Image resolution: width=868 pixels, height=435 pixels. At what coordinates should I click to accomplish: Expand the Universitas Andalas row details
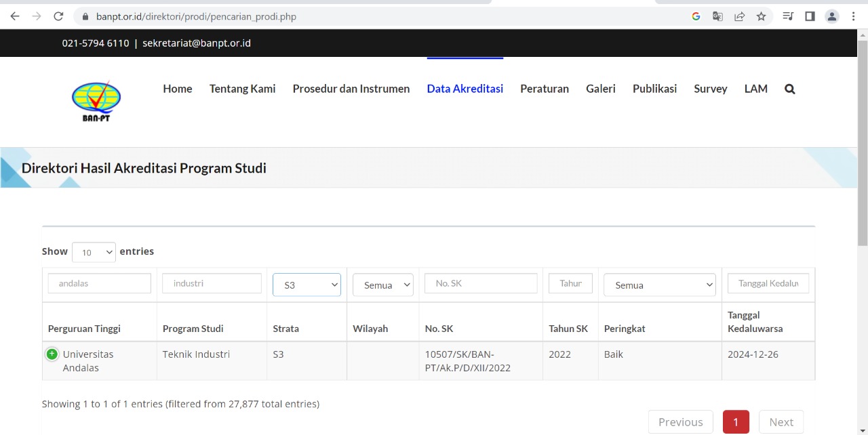tap(52, 354)
